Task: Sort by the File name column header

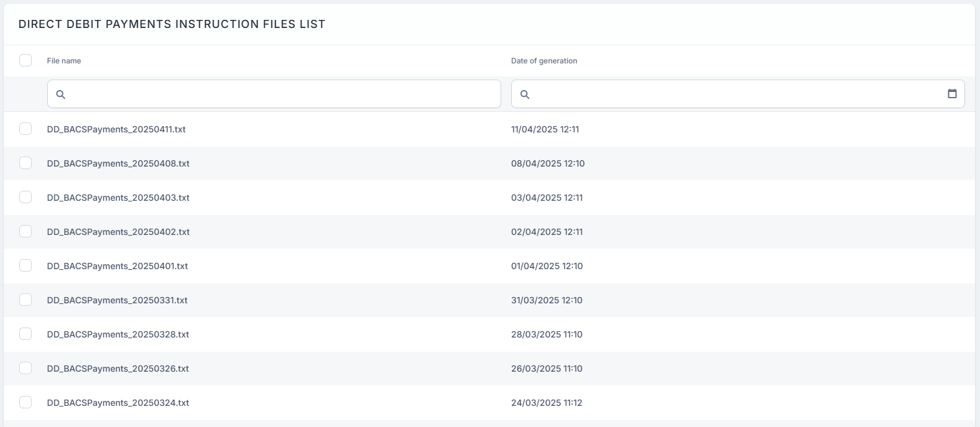Action: (x=64, y=61)
